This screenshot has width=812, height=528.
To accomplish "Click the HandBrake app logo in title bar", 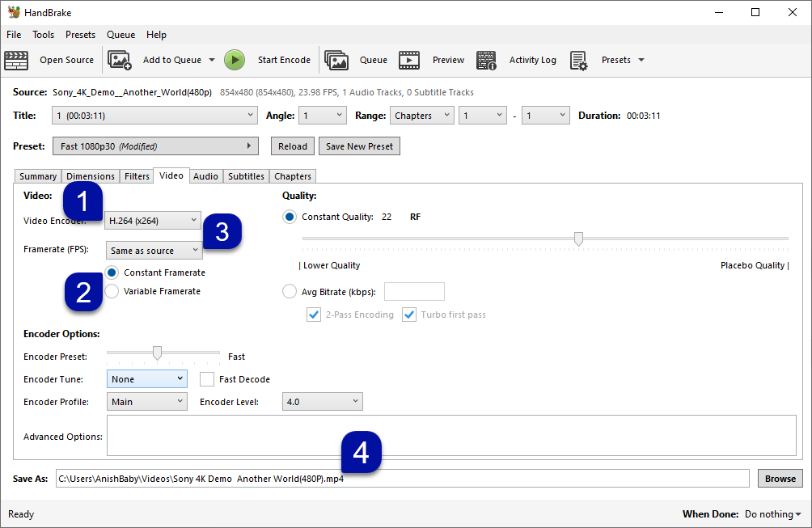I will click(14, 12).
